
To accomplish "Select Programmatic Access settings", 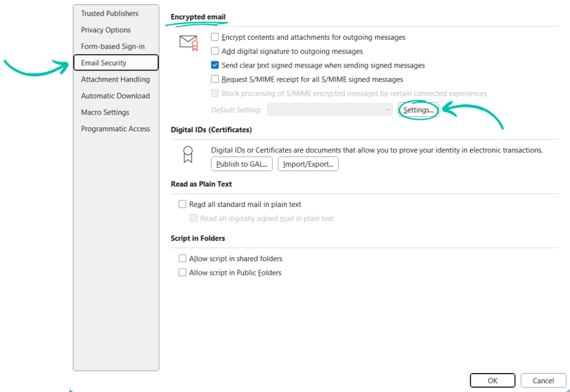I will tap(115, 129).
